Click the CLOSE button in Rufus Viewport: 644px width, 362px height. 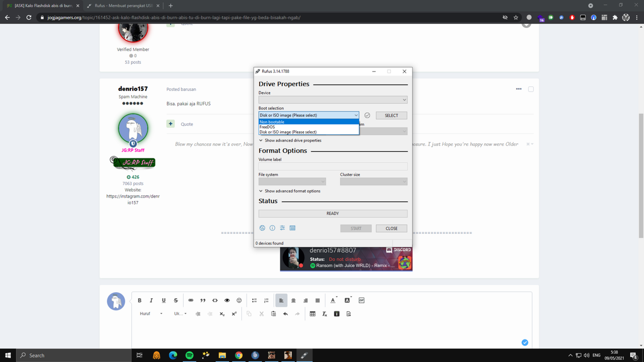pyautogui.click(x=391, y=228)
